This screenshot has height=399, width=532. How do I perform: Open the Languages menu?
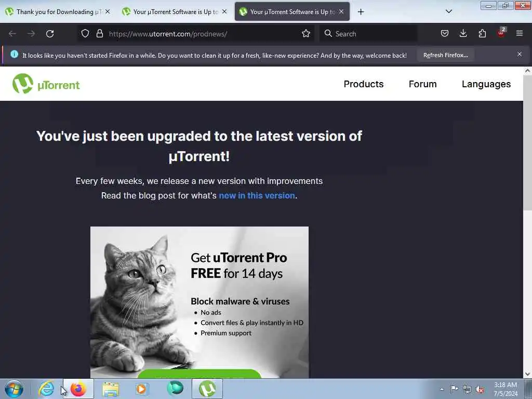click(x=486, y=84)
